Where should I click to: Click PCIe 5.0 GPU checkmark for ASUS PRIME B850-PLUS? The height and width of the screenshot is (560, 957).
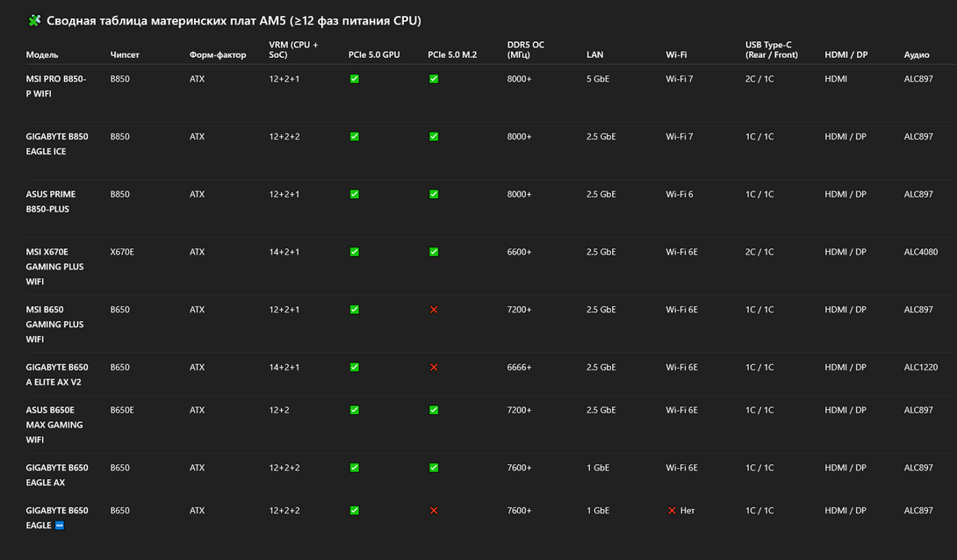(x=355, y=195)
